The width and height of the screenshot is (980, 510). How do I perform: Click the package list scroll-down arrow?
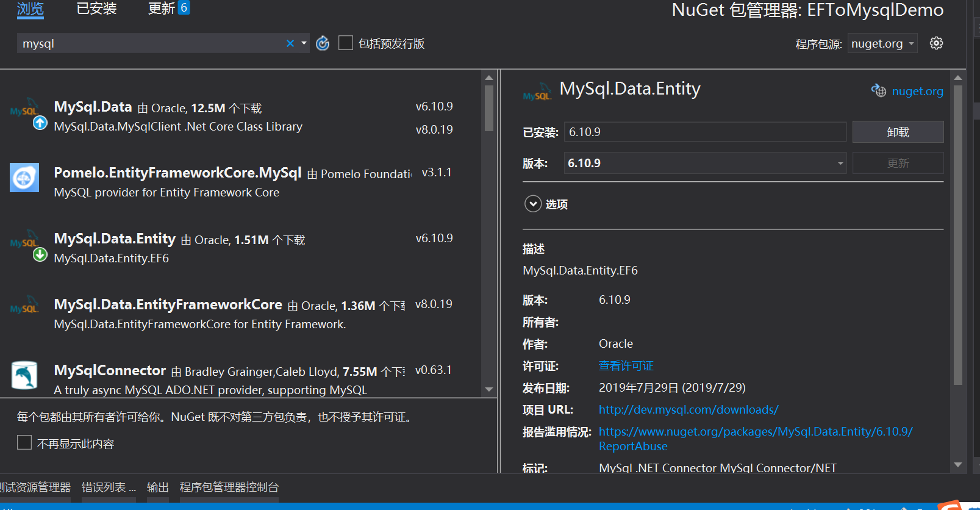click(x=488, y=389)
